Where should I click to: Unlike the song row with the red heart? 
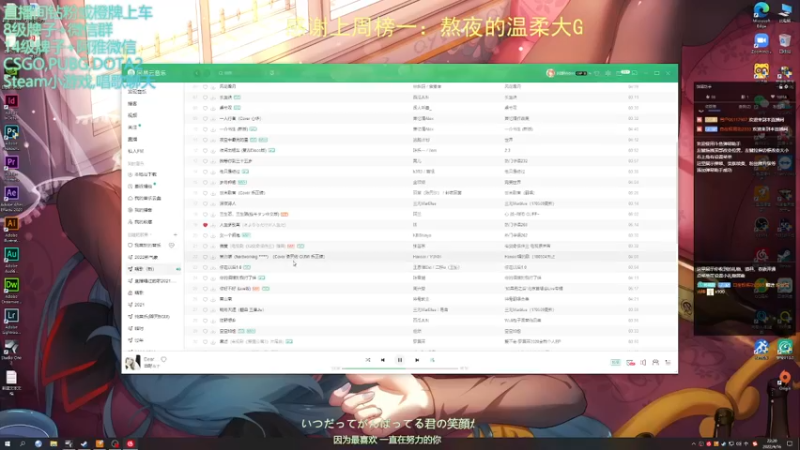205,224
